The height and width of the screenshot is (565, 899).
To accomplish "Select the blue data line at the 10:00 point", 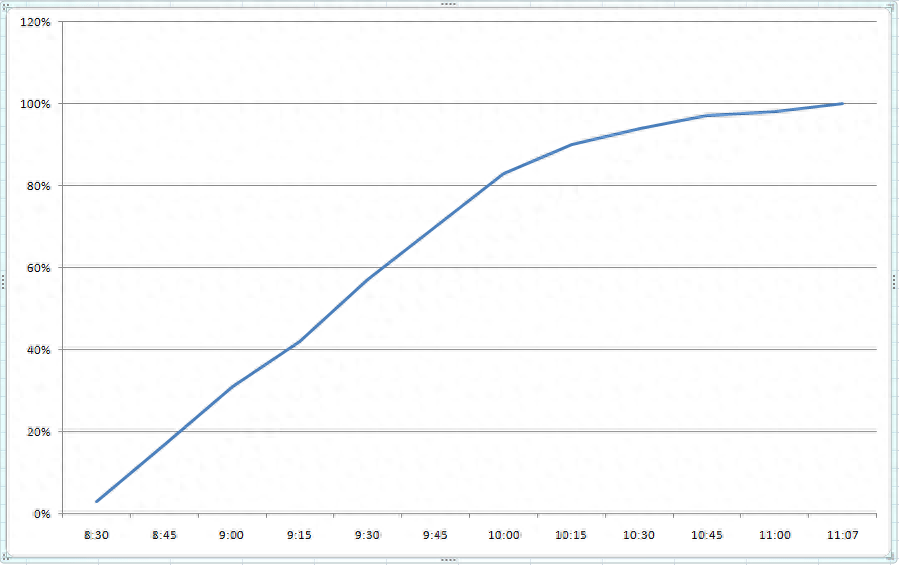I will click(x=503, y=174).
